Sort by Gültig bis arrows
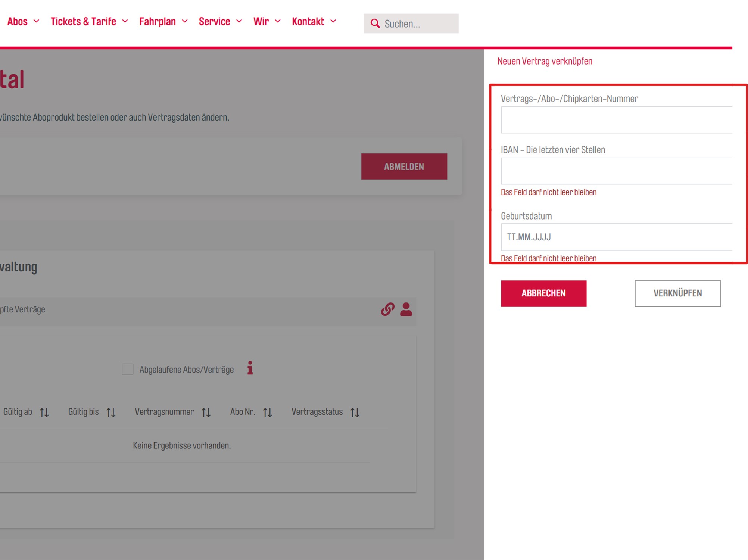Screen dimensions: 748x560 (111, 412)
